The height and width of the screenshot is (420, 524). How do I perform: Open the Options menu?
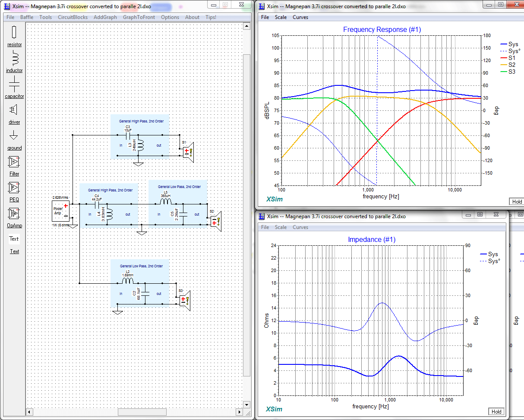170,17
